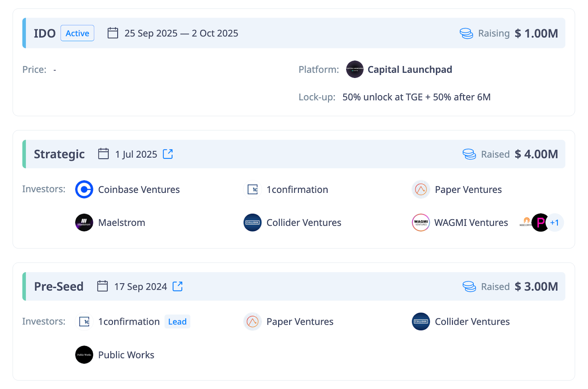Image resolution: width=588 pixels, height=389 pixels.
Task: Click the Lead badge beside 1confirmation
Action: pos(177,322)
